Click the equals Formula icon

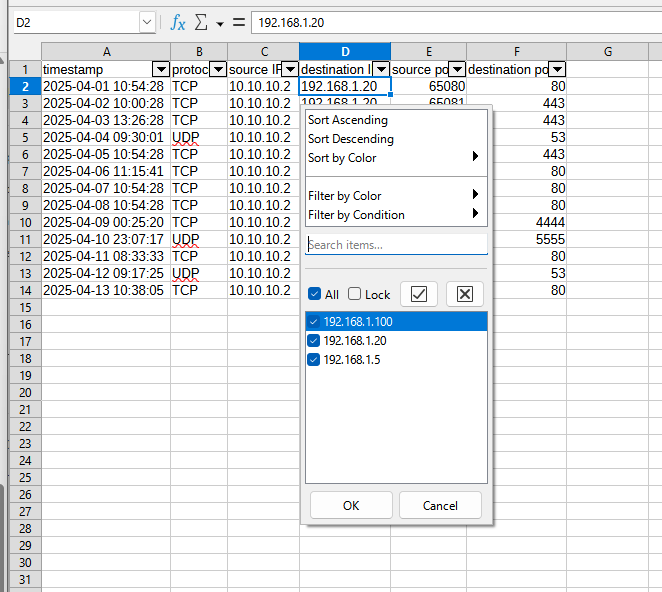click(x=238, y=22)
